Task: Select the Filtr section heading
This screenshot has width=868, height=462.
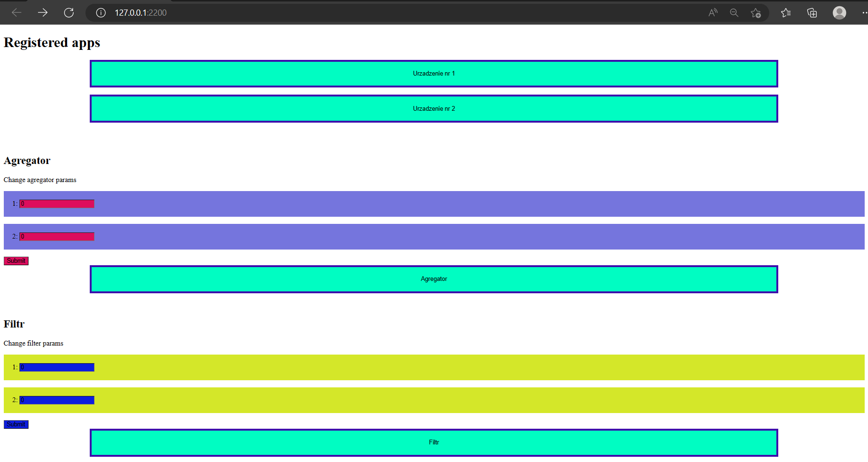Action: (14, 324)
